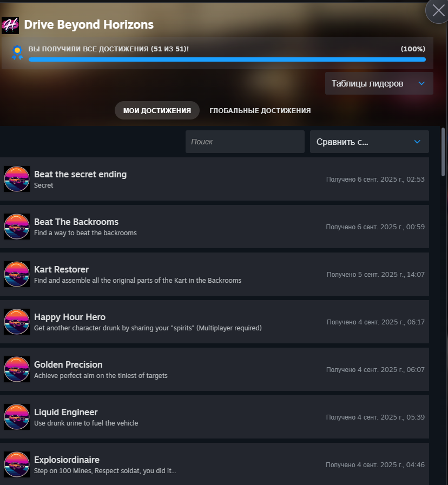Select the Golden Precision achievement icon
Screen dimensions: 448x485
pyautogui.click(x=17, y=369)
